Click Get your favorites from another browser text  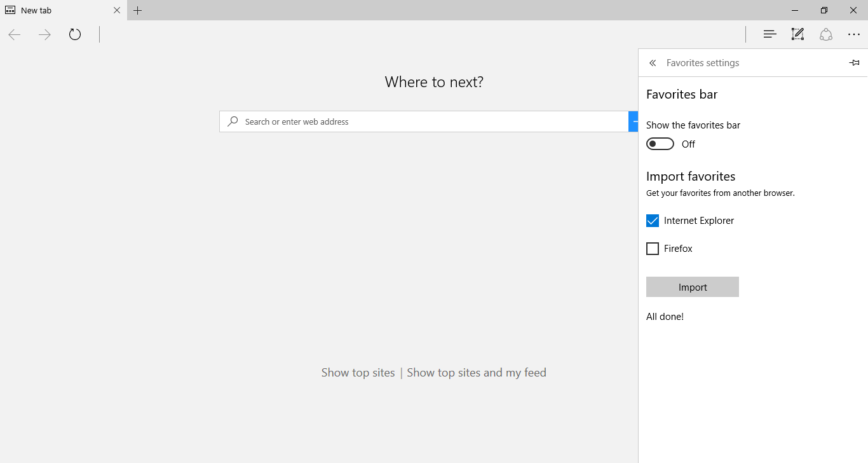click(721, 193)
